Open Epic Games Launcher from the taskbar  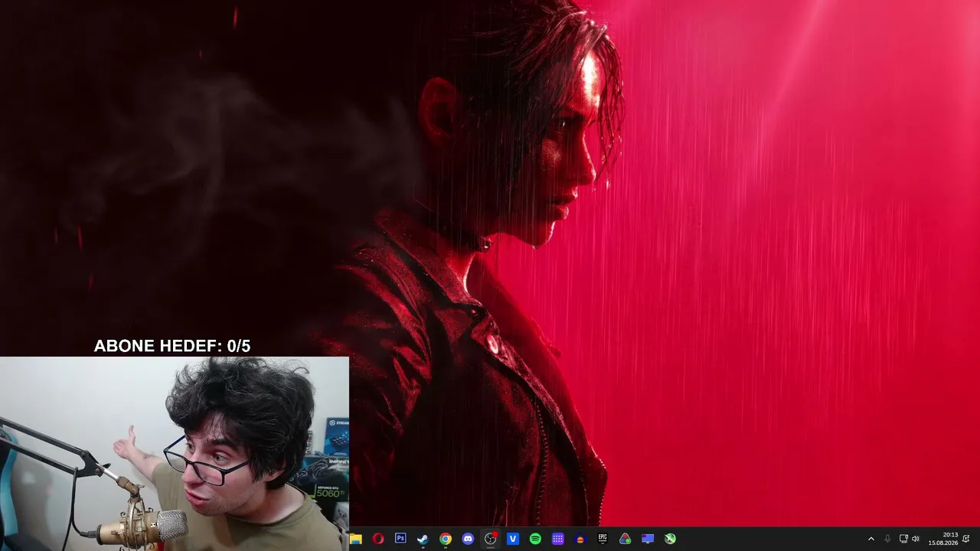click(x=603, y=539)
